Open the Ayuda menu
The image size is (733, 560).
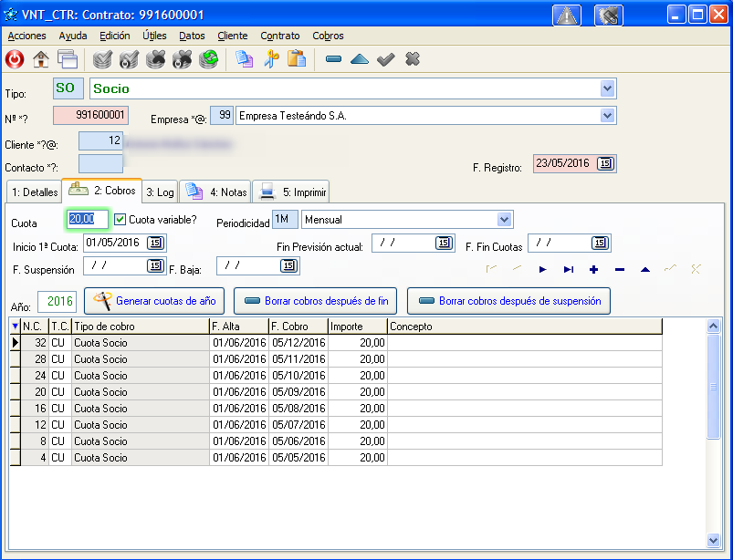pyautogui.click(x=73, y=36)
